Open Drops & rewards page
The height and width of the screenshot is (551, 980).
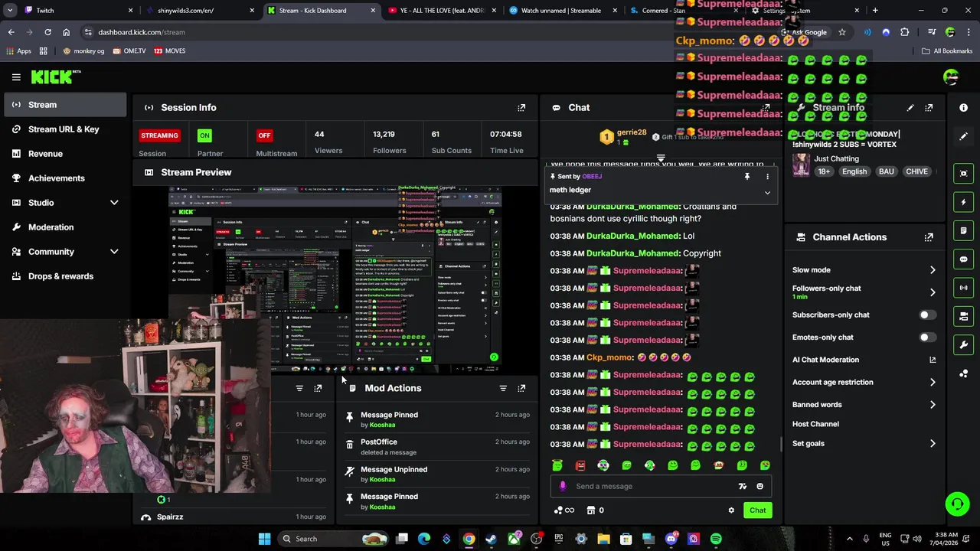65,276
